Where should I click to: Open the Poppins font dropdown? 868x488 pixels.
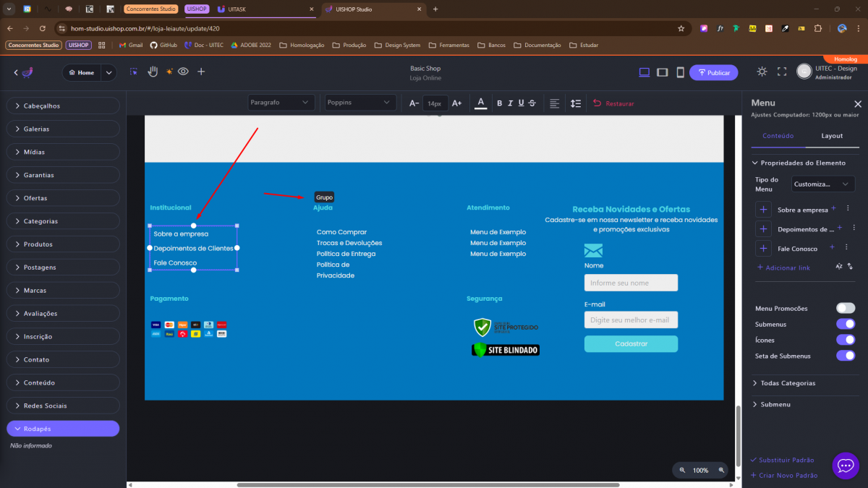359,103
